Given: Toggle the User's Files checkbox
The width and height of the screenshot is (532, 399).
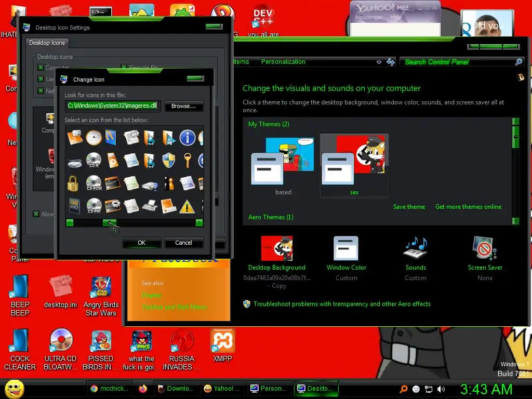Looking at the screenshot, I should pos(41,79).
